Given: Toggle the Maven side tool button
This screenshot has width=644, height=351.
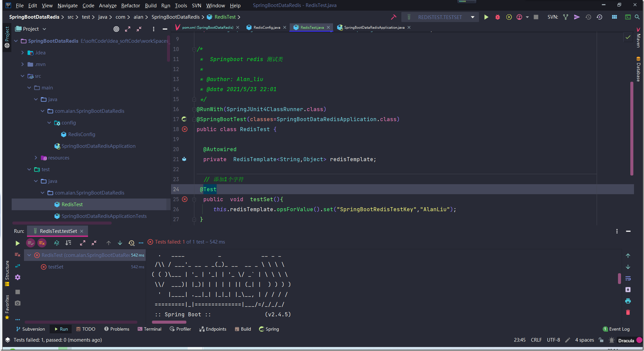Looking at the screenshot, I should [638, 37].
